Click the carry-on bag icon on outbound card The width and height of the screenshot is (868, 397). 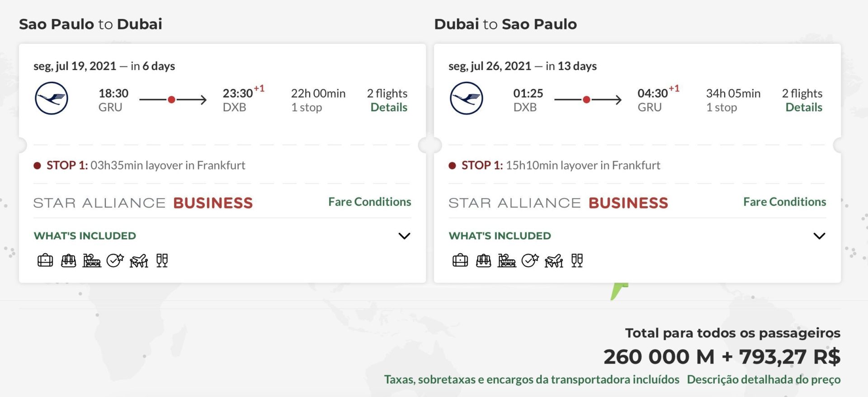pyautogui.click(x=69, y=260)
